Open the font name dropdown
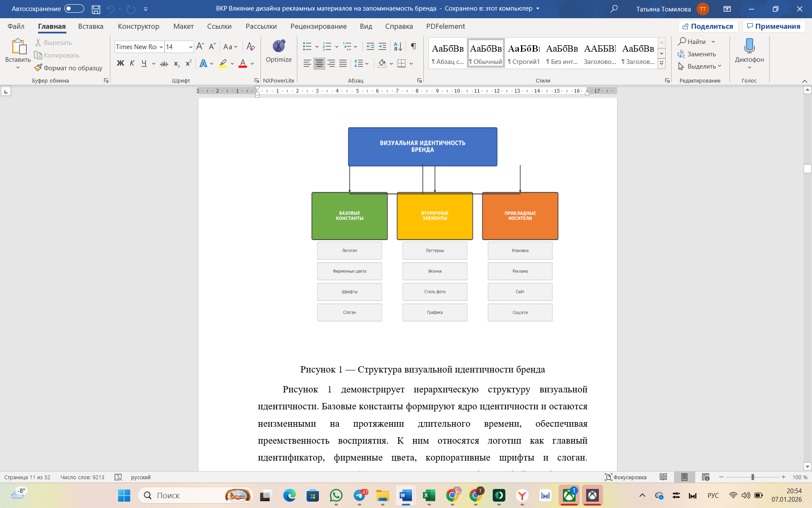This screenshot has height=508, width=812. coord(161,47)
